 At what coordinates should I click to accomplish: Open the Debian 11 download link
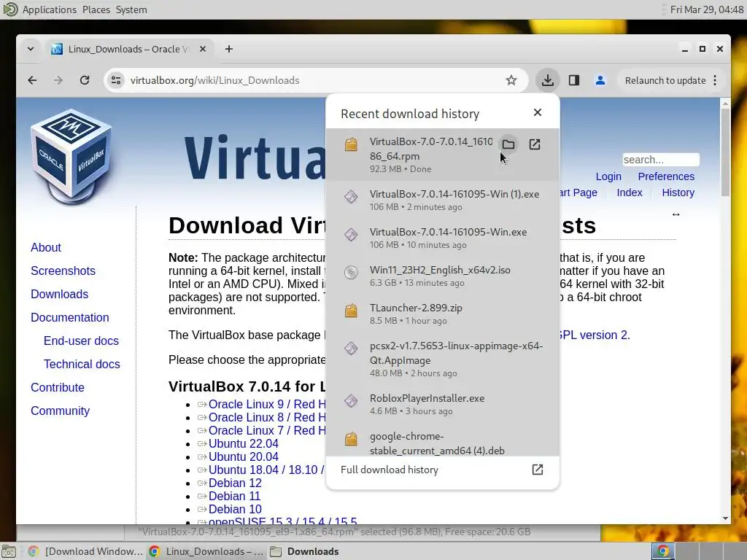(234, 496)
